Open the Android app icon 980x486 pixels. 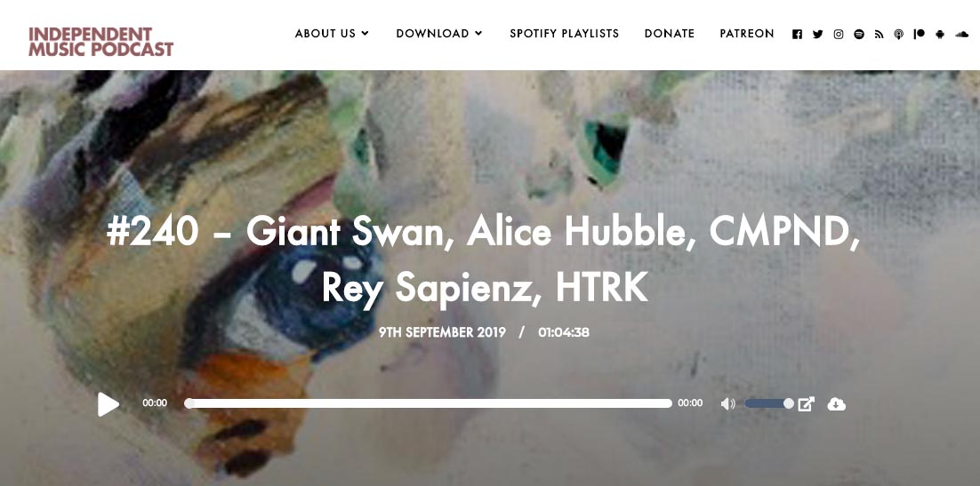click(x=939, y=35)
